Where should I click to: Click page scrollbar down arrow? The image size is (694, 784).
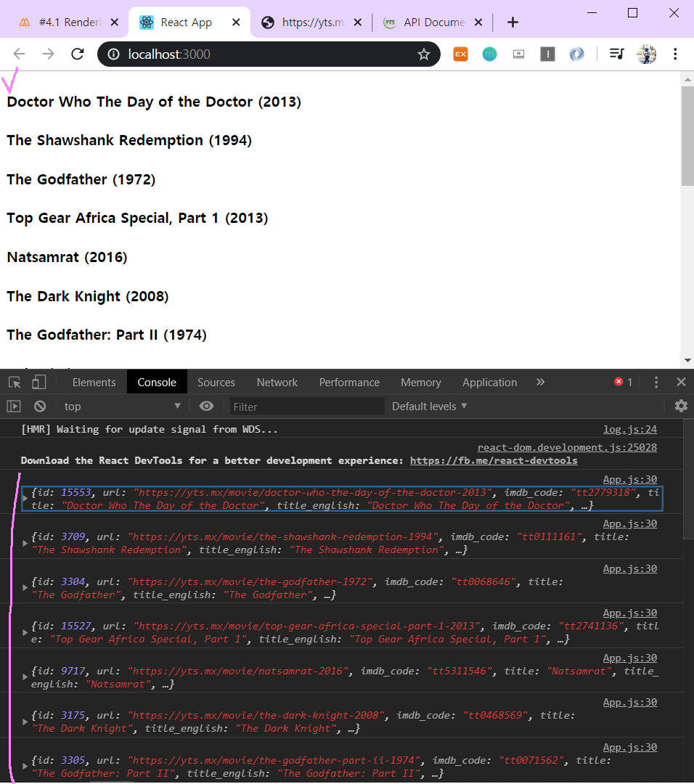pyautogui.click(x=687, y=360)
